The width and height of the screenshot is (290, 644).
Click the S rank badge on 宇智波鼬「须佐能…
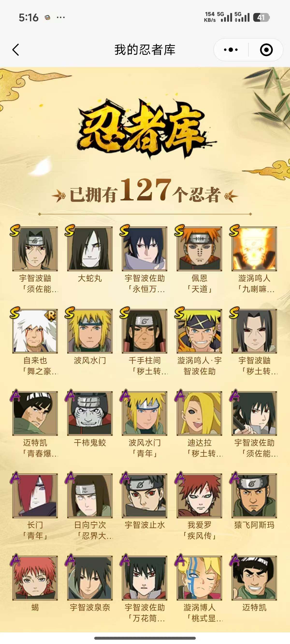[15, 230]
